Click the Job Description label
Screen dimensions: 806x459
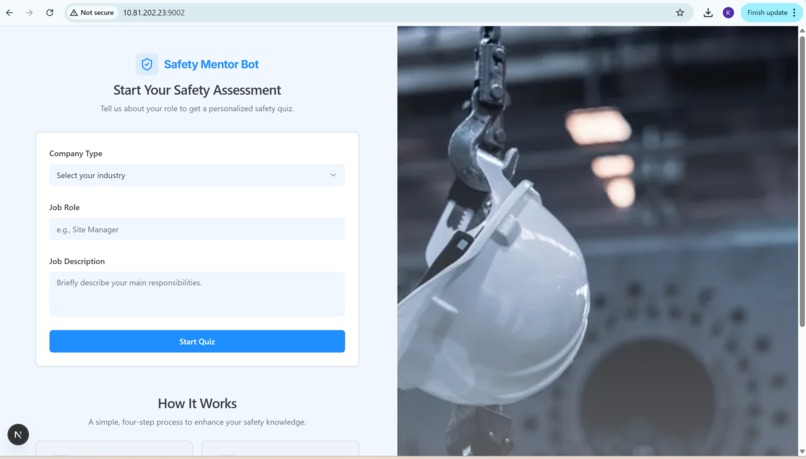pos(77,262)
